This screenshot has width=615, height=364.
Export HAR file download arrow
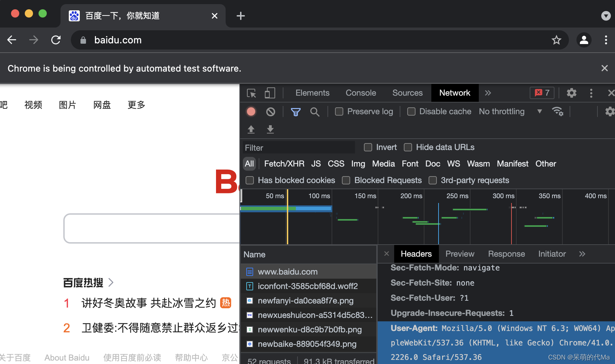270,129
